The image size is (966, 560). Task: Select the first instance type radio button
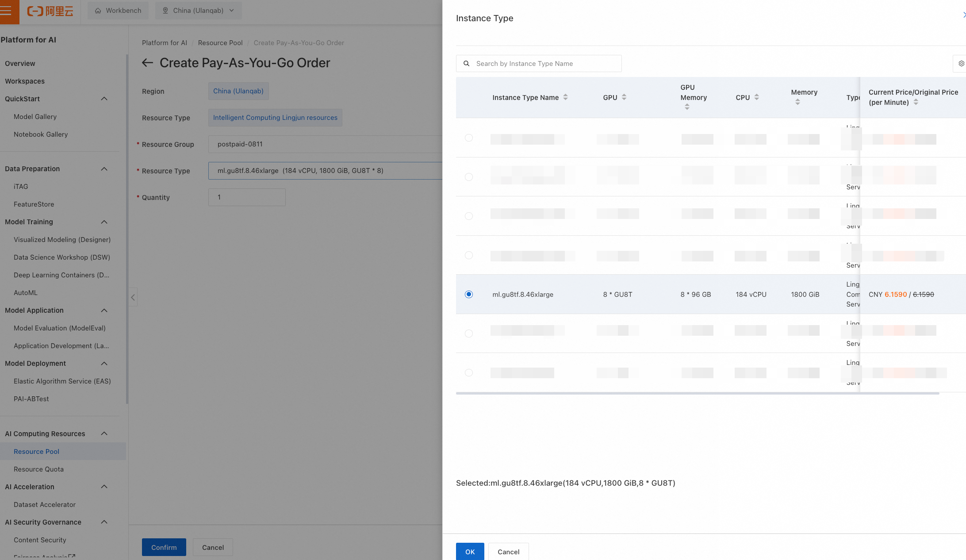(469, 138)
